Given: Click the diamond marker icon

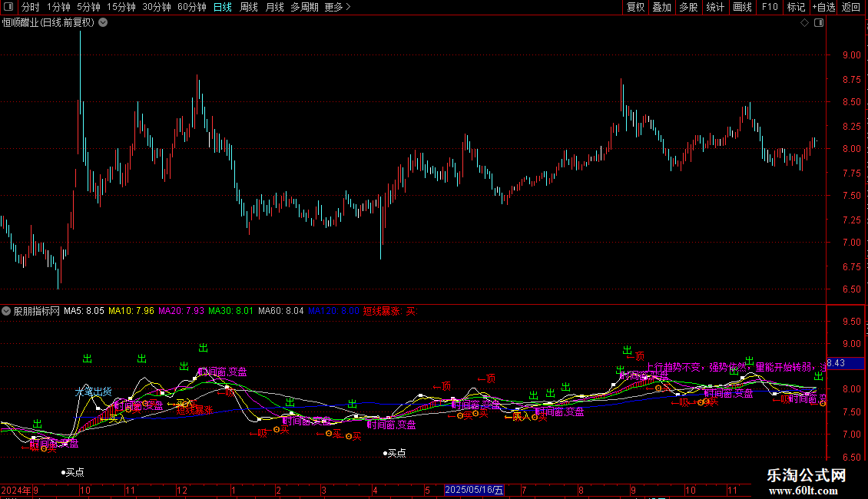Looking at the screenshot, I should [805, 23].
